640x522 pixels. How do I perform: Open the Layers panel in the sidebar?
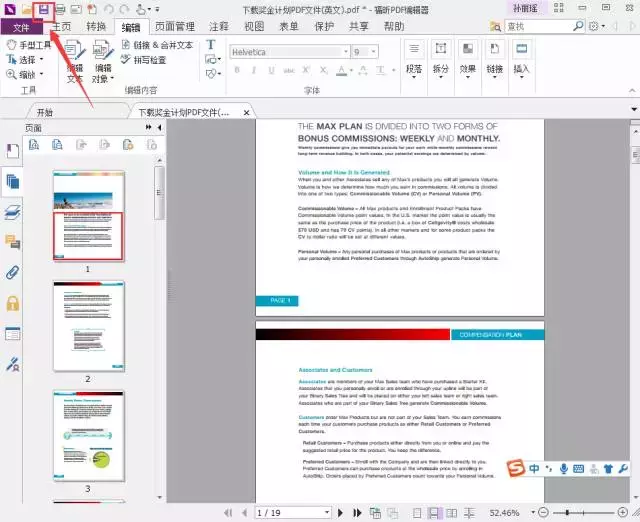[13, 212]
